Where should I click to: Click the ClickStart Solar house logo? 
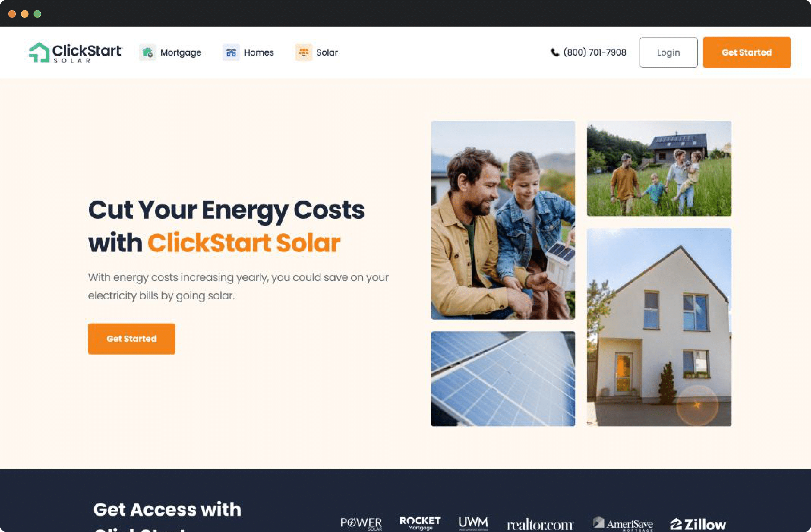75,52
